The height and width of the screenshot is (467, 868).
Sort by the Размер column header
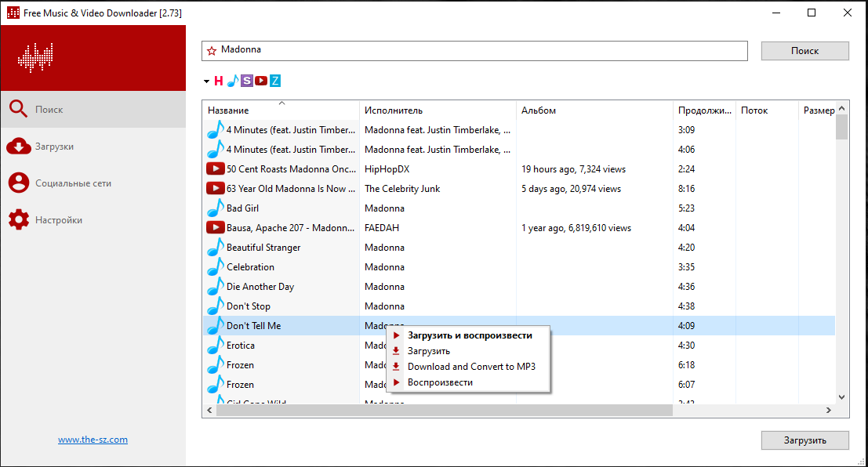(x=816, y=110)
